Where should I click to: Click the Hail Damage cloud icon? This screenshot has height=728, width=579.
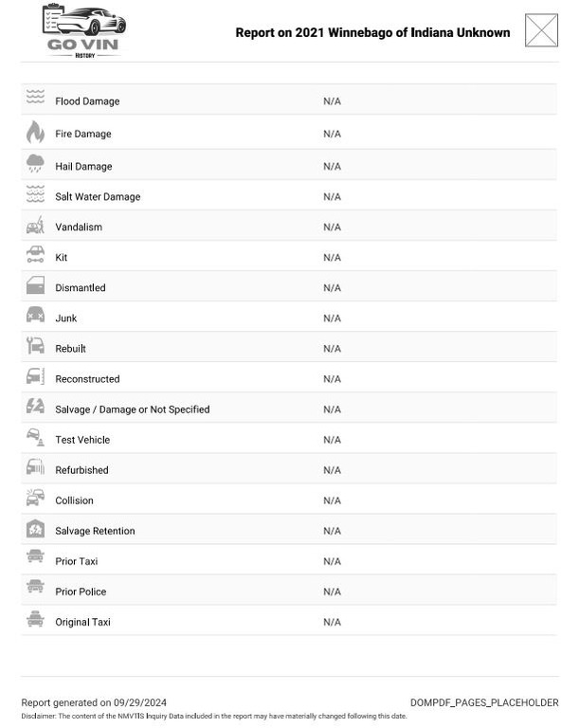click(35, 164)
